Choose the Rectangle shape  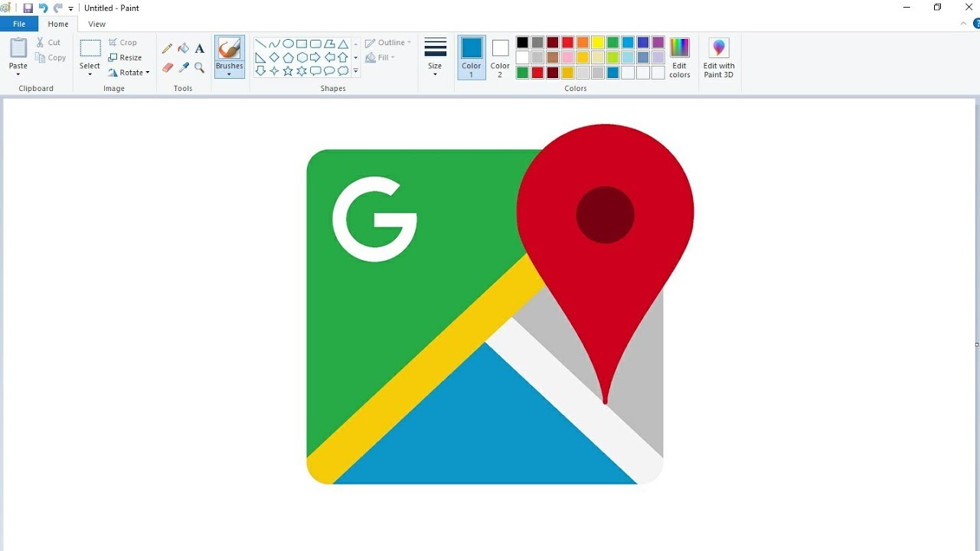(302, 44)
